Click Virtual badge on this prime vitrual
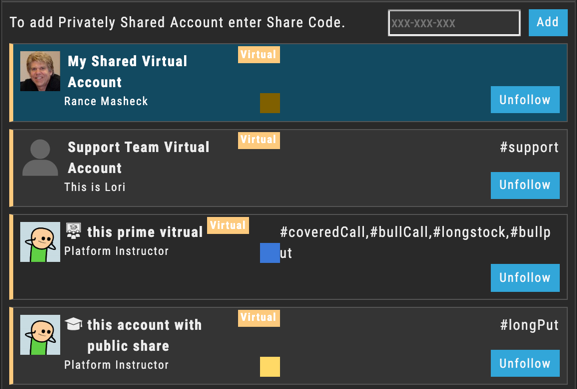 228,225
